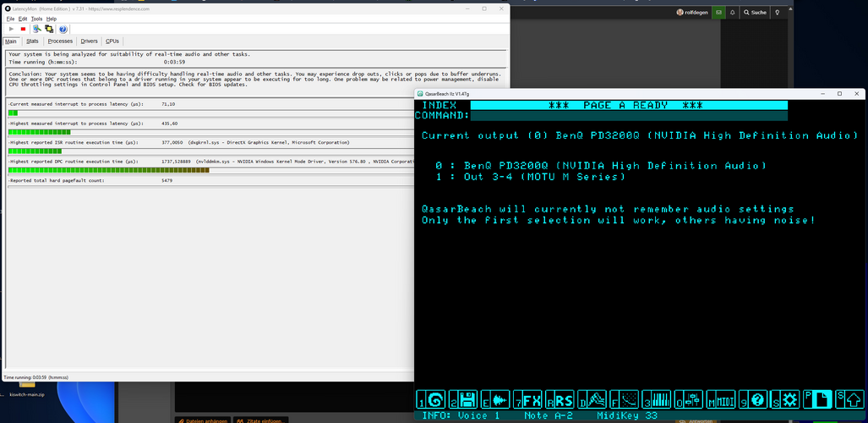Screen dimensions: 868x423
Task: Switch to the Processes tab
Action: pyautogui.click(x=60, y=41)
